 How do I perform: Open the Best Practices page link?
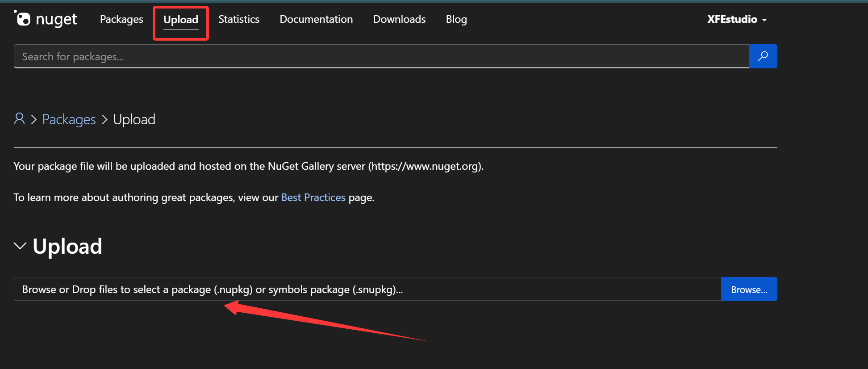313,197
